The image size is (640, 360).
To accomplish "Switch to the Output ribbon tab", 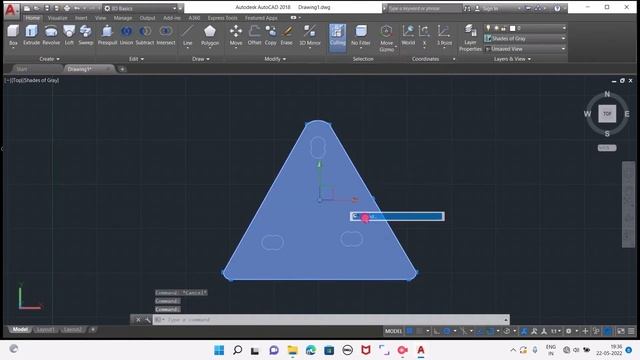I will [147, 18].
